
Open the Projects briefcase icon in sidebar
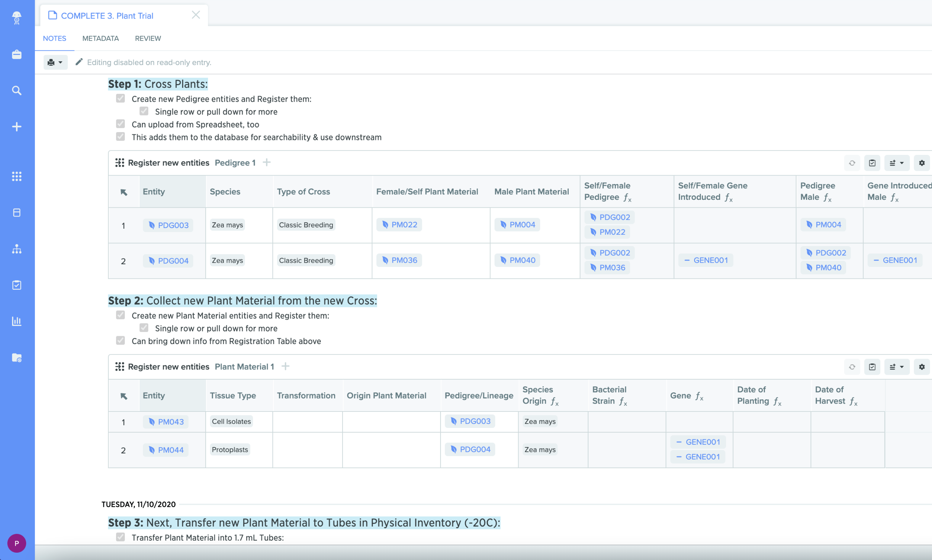(17, 54)
